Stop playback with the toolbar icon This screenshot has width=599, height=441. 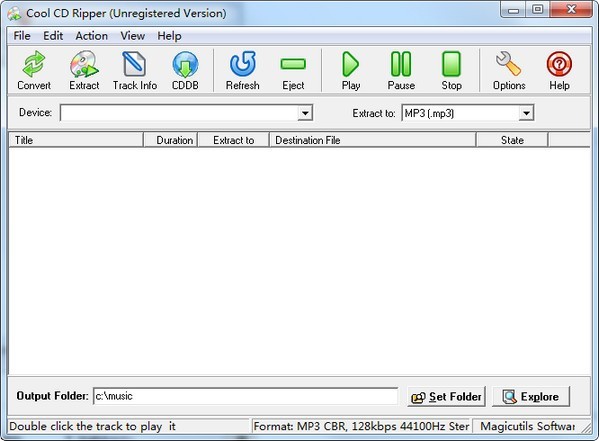coord(452,70)
